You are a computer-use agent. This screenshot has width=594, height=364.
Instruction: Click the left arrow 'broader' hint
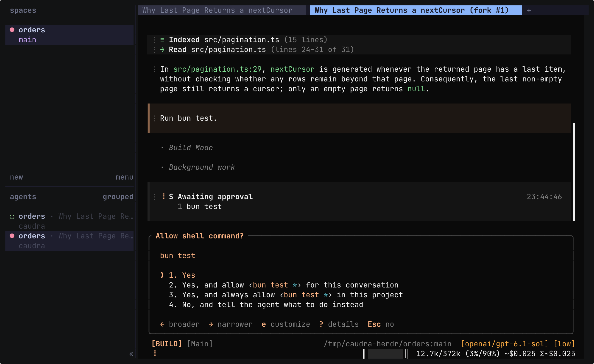[180, 324]
